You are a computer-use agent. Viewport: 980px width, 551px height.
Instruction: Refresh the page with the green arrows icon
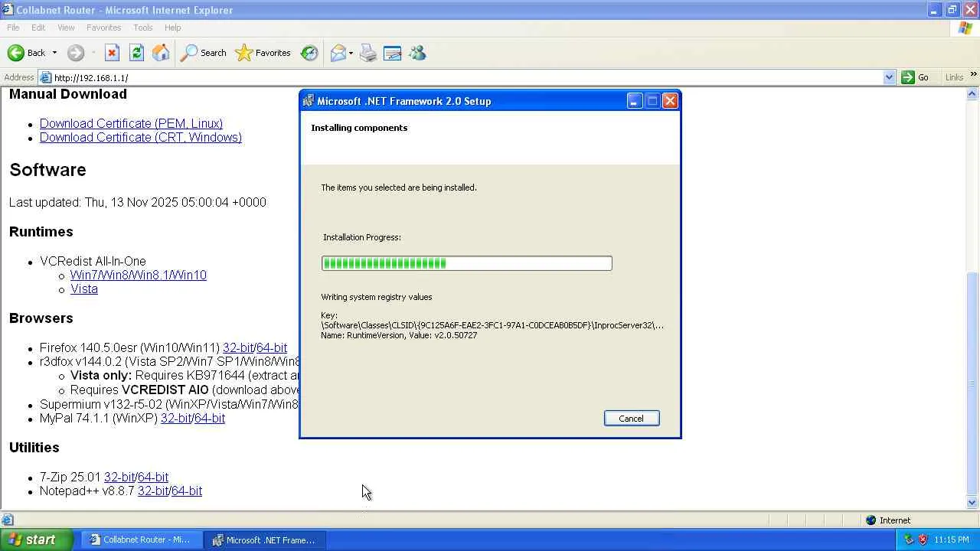(136, 53)
